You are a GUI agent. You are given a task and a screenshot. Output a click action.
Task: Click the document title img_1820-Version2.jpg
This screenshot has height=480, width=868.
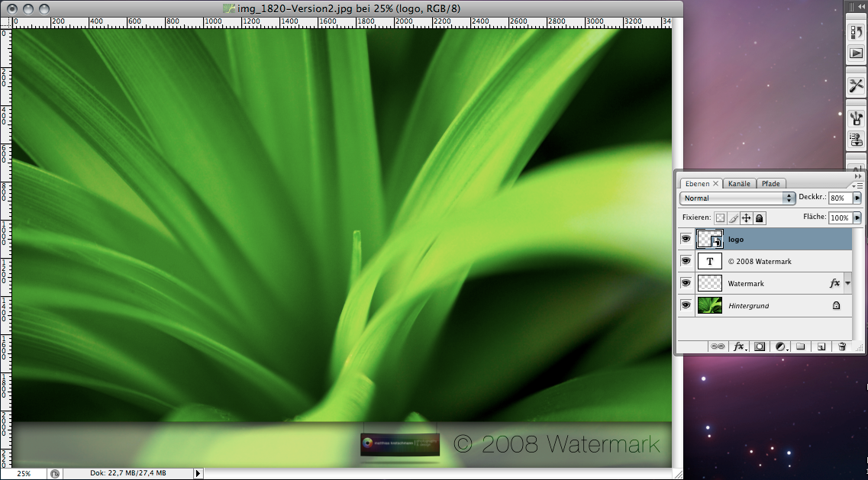(x=295, y=8)
